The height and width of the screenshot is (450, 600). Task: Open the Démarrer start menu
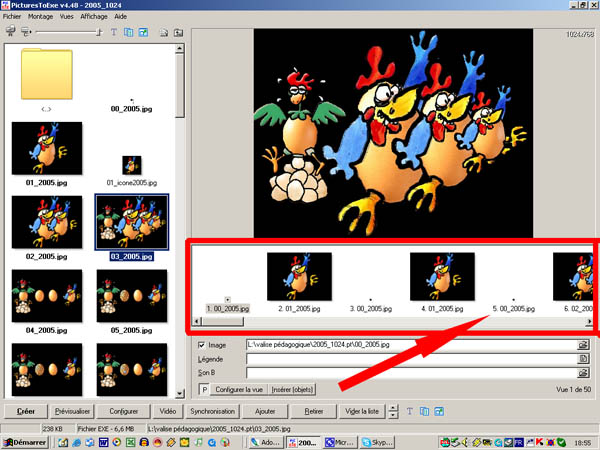click(x=24, y=442)
